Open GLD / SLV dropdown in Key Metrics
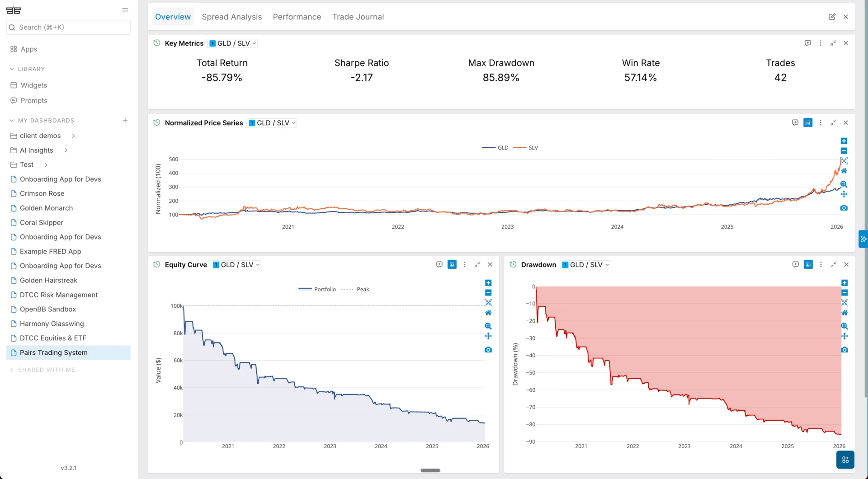Screen dimensions: 868x479 233,43
